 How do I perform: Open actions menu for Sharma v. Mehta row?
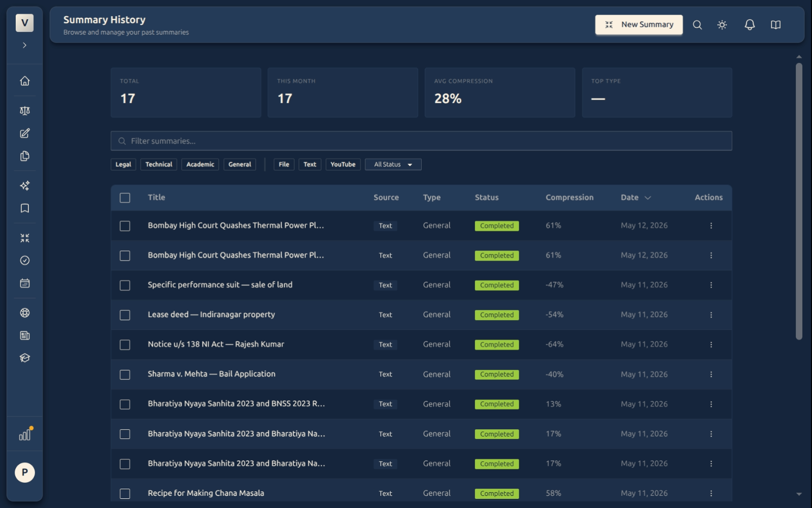click(711, 374)
